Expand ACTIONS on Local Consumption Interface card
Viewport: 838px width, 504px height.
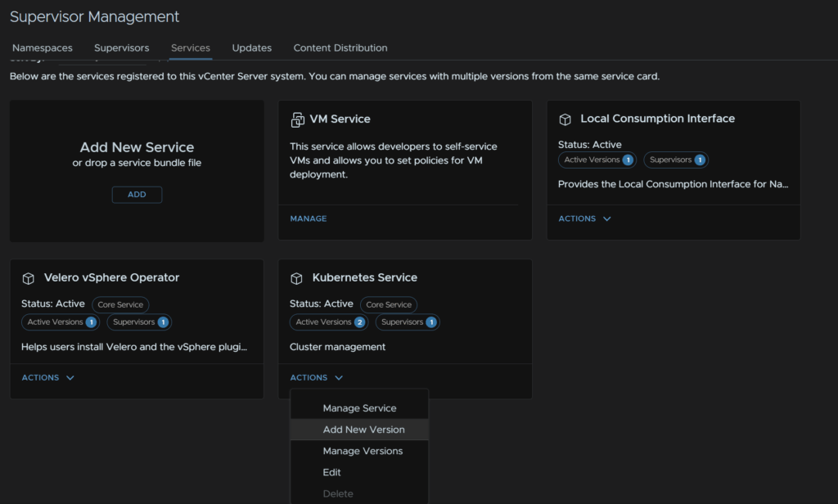[584, 218]
